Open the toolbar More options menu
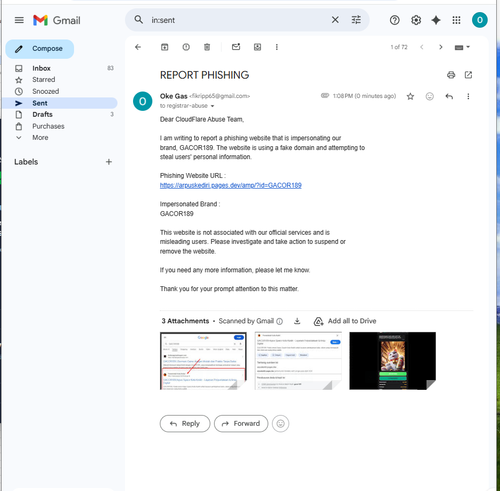This screenshot has height=491, width=500. click(x=277, y=47)
